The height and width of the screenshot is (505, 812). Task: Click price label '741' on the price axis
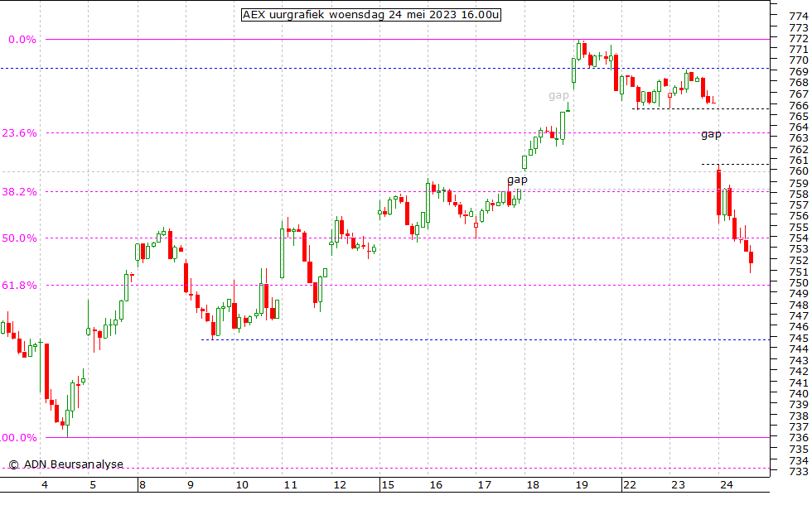[x=799, y=382]
